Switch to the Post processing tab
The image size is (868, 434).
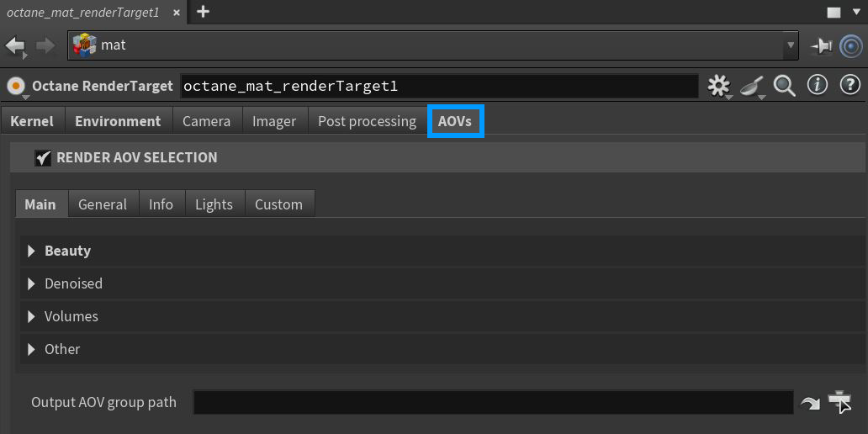pos(367,121)
